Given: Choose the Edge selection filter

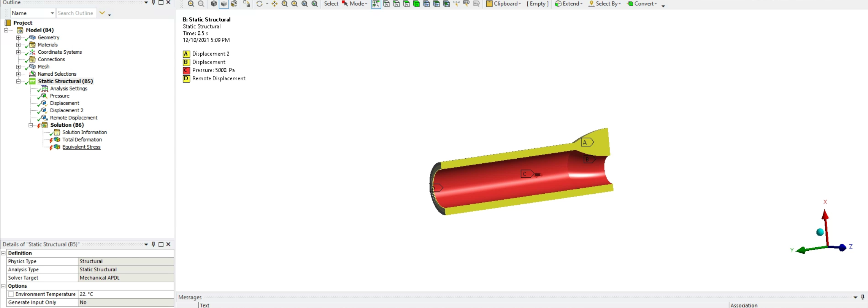Looking at the screenshot, I should pos(397,4).
